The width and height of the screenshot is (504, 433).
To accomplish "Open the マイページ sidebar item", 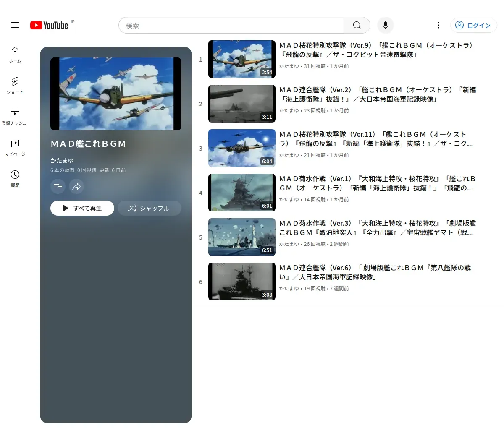I will (x=15, y=148).
